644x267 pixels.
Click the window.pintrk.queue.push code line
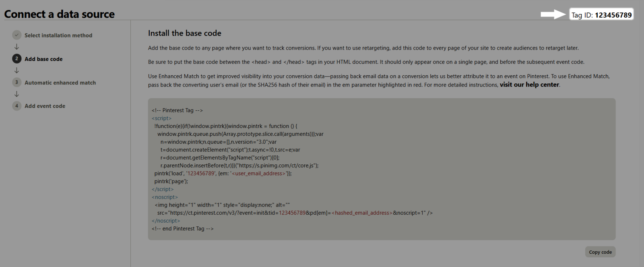(x=240, y=134)
